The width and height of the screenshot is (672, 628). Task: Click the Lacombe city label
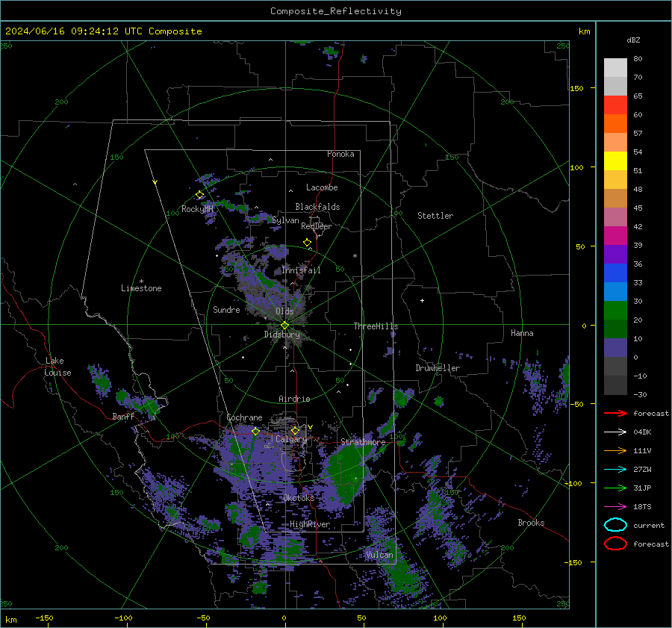(322, 187)
